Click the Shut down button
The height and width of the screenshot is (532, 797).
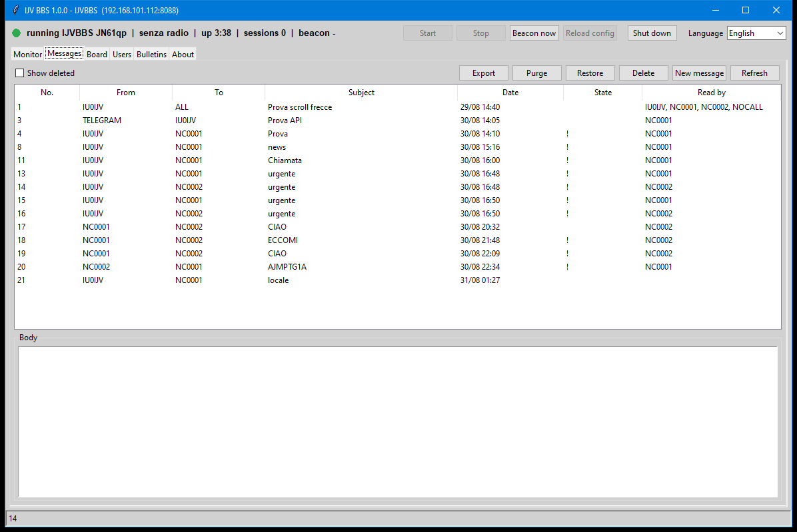[652, 33]
